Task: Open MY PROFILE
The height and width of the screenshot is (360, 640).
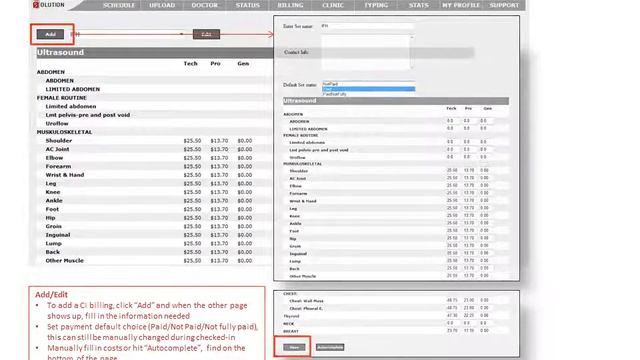Action: (461, 5)
